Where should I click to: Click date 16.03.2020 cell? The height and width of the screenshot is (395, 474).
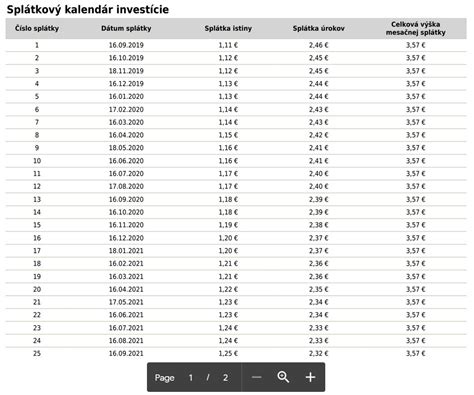click(x=126, y=122)
